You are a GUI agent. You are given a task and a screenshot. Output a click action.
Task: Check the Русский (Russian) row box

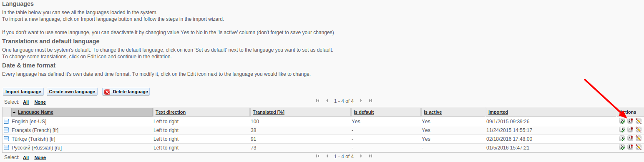(x=6, y=147)
